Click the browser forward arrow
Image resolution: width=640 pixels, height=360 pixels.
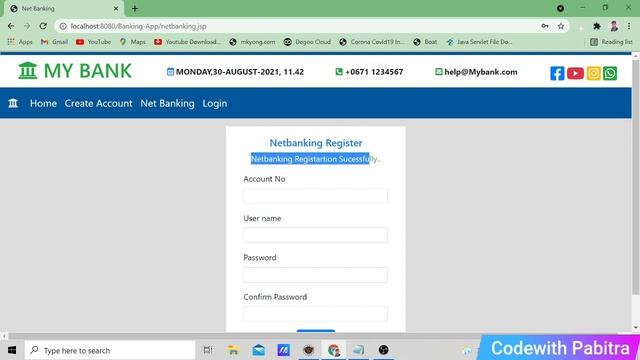click(27, 26)
